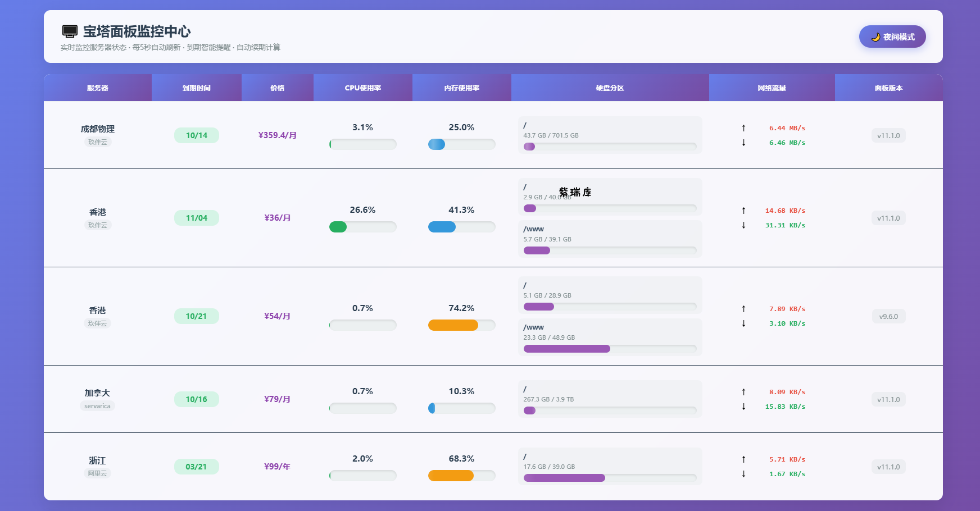Click upload arrow beside 14.68 KB/s
The image size is (980, 511).
pyautogui.click(x=743, y=211)
